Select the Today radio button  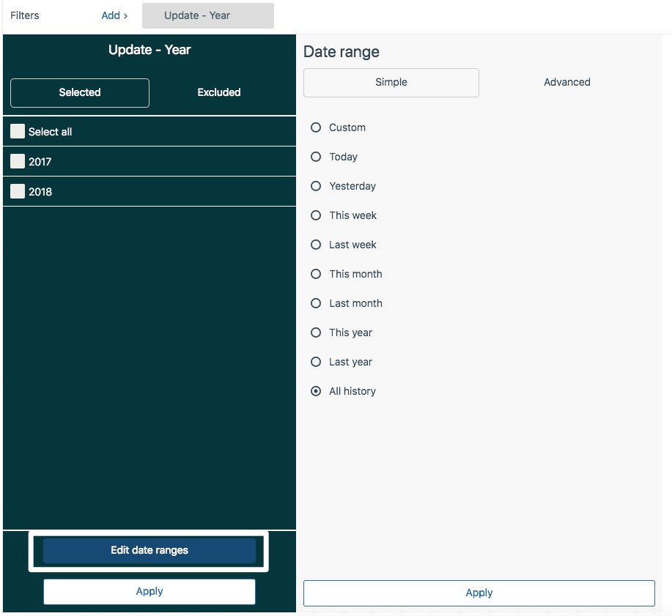point(316,157)
